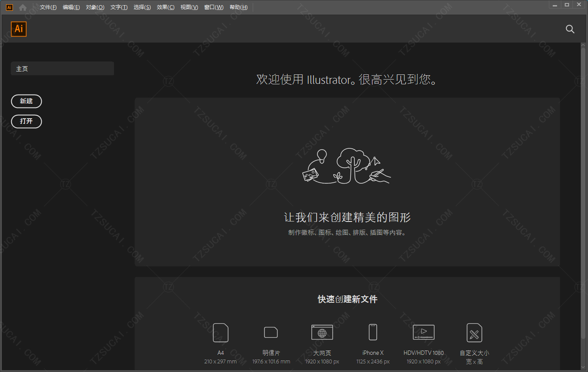The height and width of the screenshot is (372, 588).
Task: Select the 自定义大小 custom size icon
Action: [x=474, y=333]
